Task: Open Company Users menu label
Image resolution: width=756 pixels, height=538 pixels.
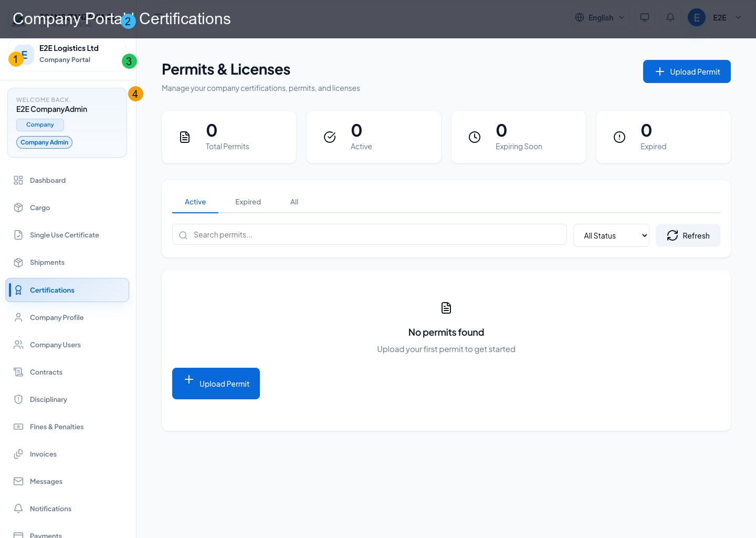Action: tap(55, 345)
